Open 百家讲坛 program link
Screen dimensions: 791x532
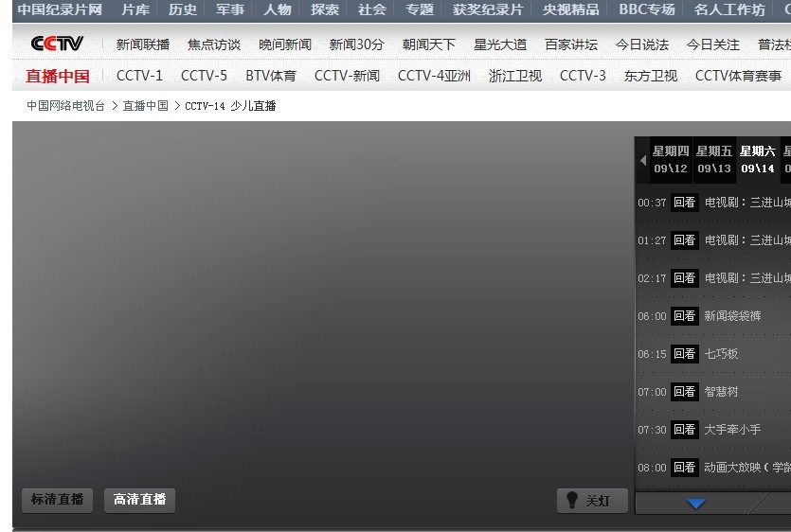pos(571,44)
